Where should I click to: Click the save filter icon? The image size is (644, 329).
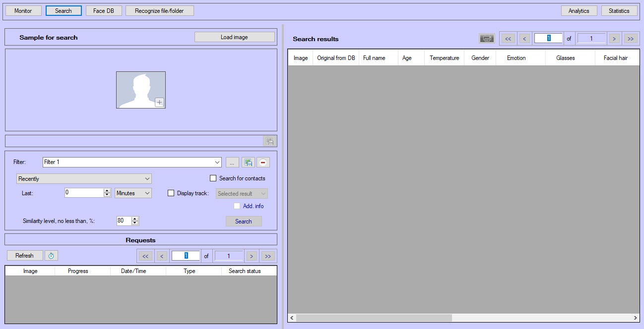click(248, 163)
